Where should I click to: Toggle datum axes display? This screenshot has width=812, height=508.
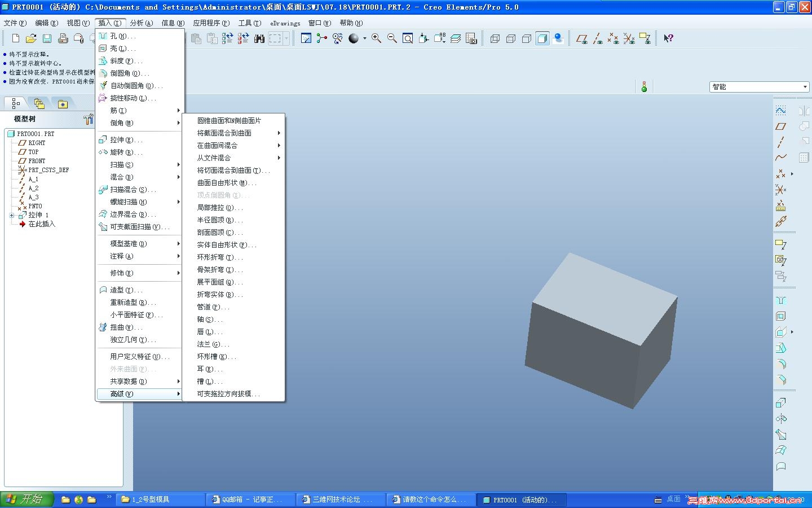tap(598, 38)
